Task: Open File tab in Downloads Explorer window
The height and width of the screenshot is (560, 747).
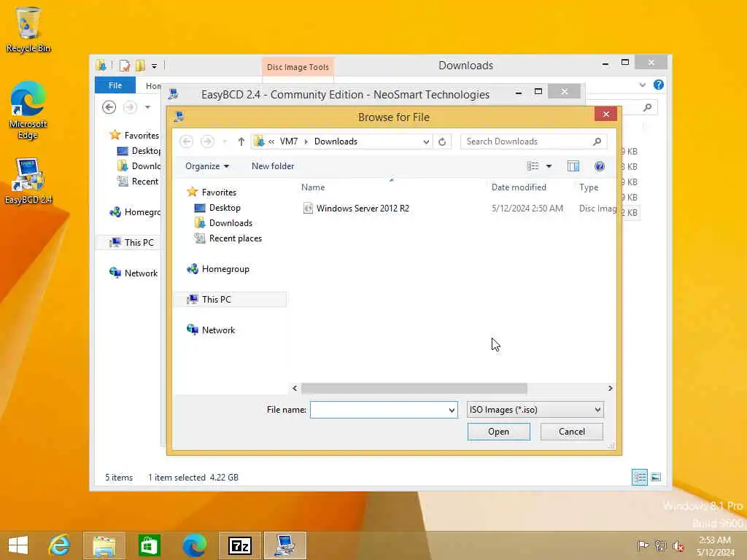Action: click(x=115, y=85)
